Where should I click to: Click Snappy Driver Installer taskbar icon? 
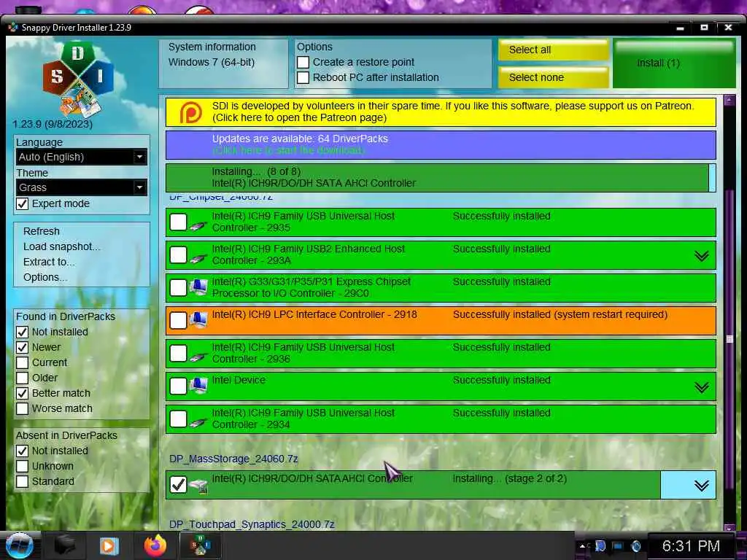click(x=200, y=545)
